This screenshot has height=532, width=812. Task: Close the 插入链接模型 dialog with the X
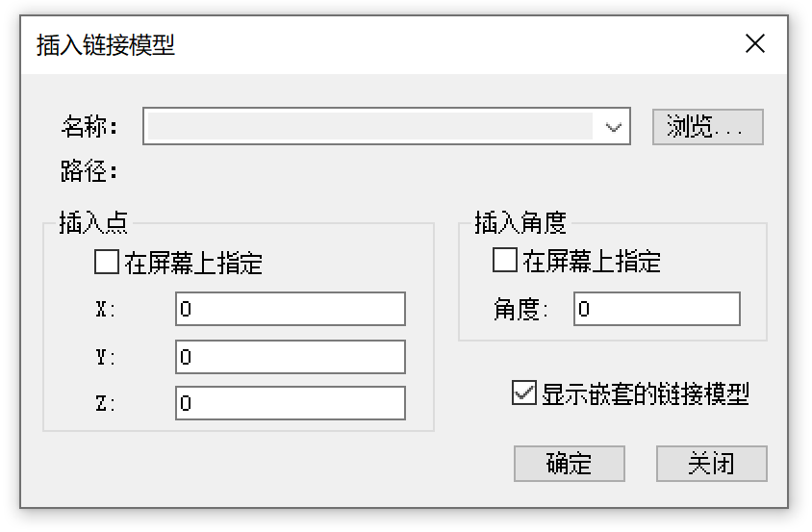point(755,44)
